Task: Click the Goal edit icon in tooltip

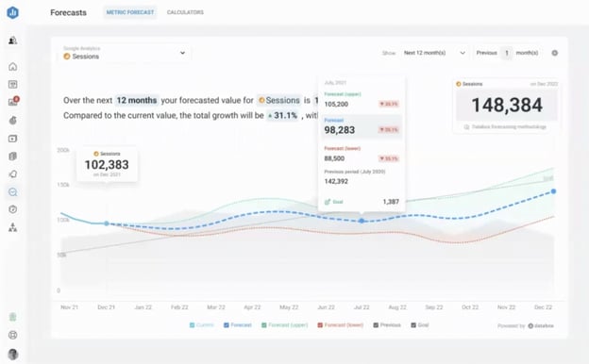Action: click(x=328, y=202)
